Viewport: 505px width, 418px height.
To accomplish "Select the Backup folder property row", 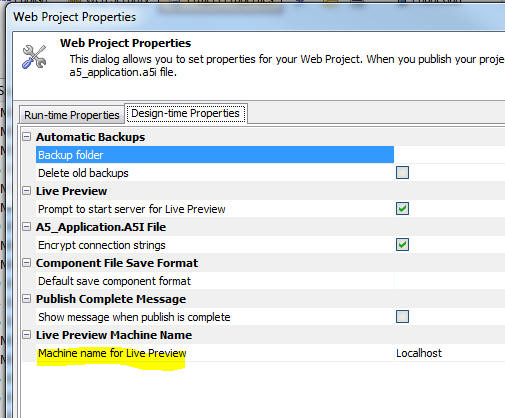I will (x=215, y=155).
